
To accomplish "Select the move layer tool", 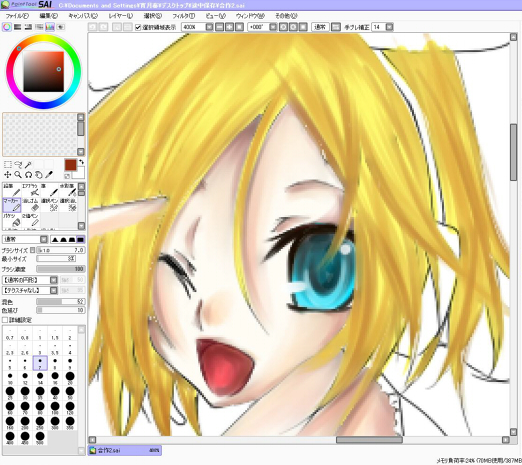I will pyautogui.click(x=8, y=175).
